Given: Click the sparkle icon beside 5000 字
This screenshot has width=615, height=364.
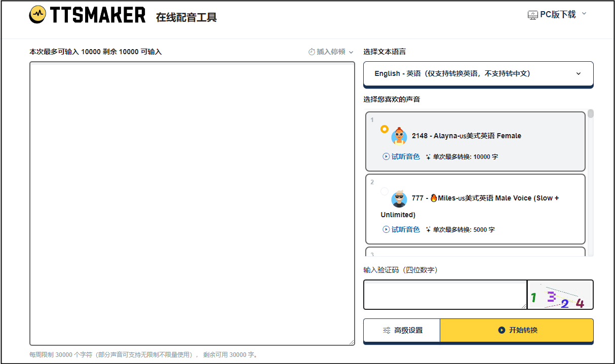Looking at the screenshot, I should [428, 230].
